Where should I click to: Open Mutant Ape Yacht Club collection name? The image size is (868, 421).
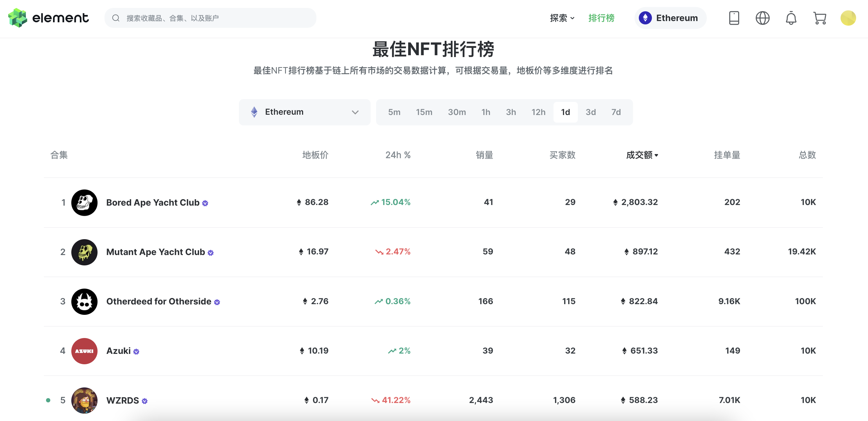155,252
